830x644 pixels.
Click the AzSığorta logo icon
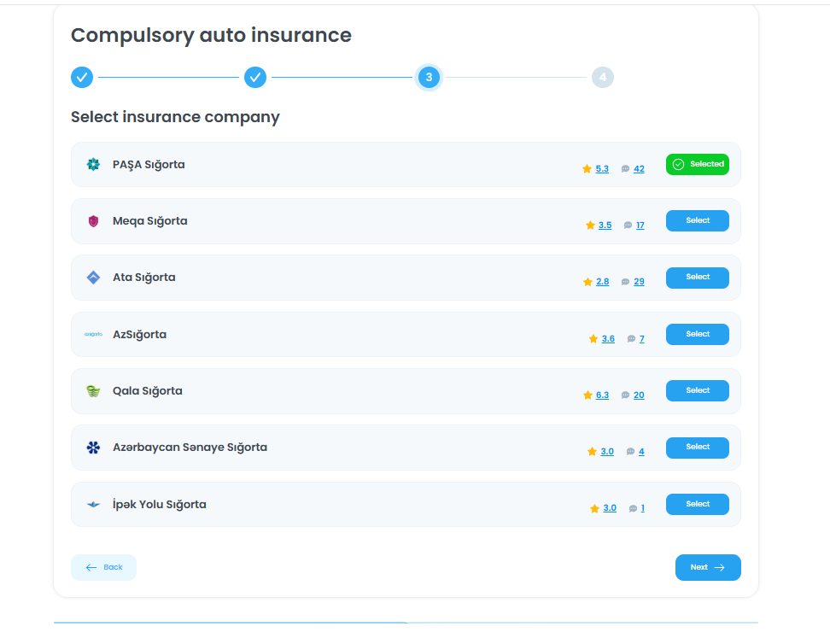tap(93, 335)
